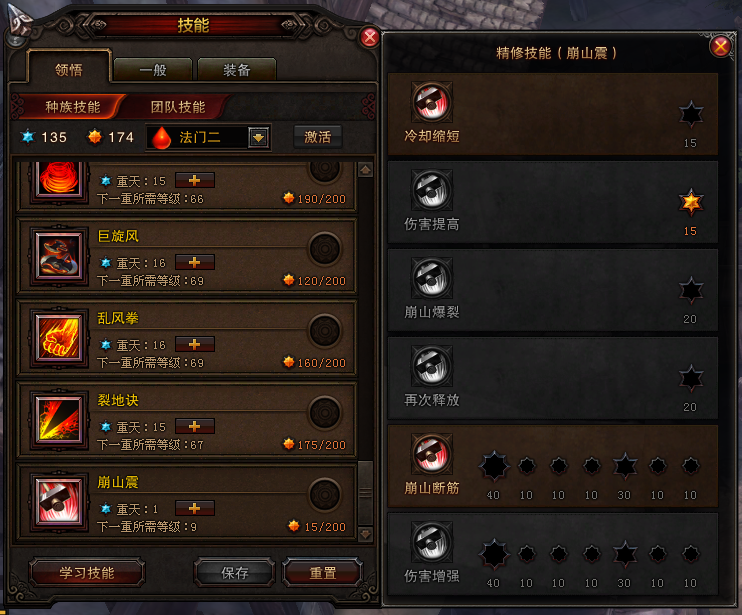Add a level to 崩山震 with plus

coord(194,508)
